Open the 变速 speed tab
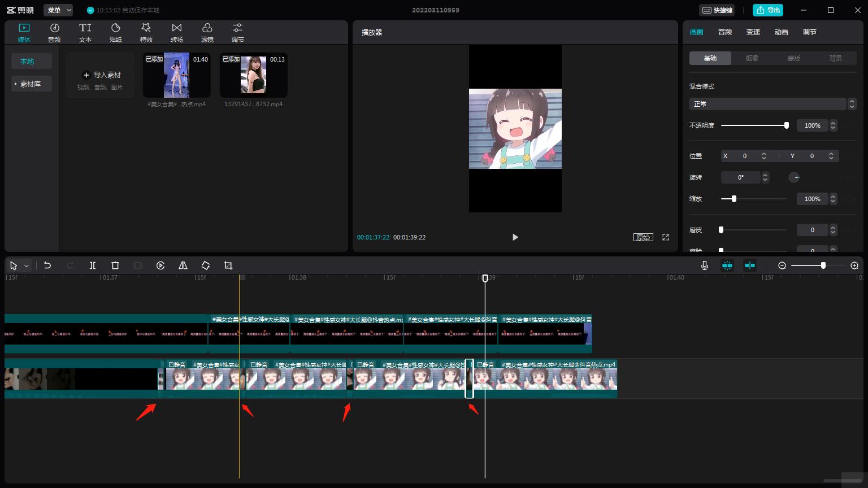The image size is (868, 488). click(753, 32)
